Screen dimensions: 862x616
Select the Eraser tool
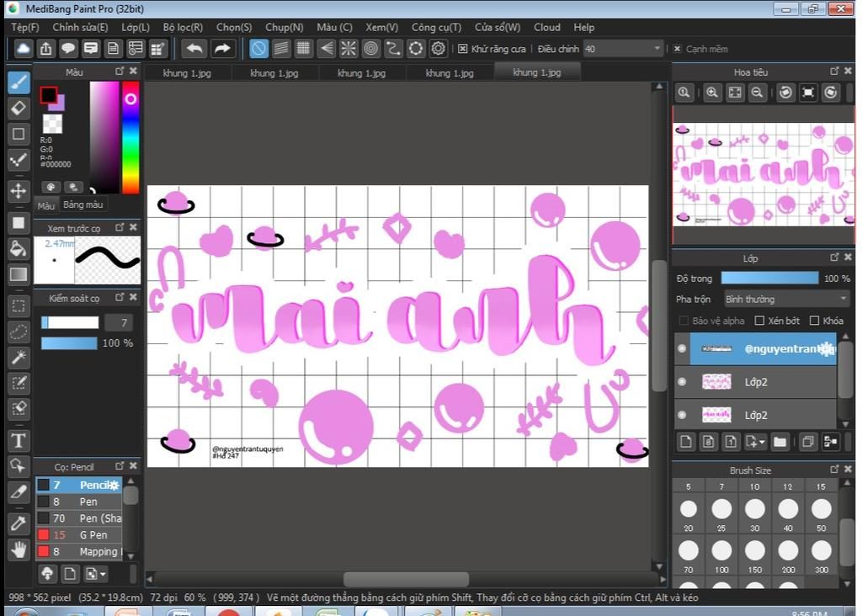(x=19, y=109)
